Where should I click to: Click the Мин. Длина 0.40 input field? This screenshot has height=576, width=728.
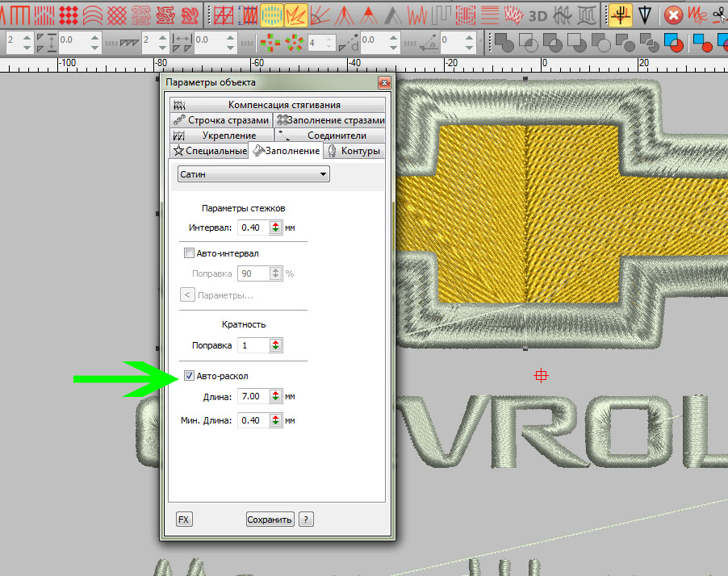coord(253,420)
